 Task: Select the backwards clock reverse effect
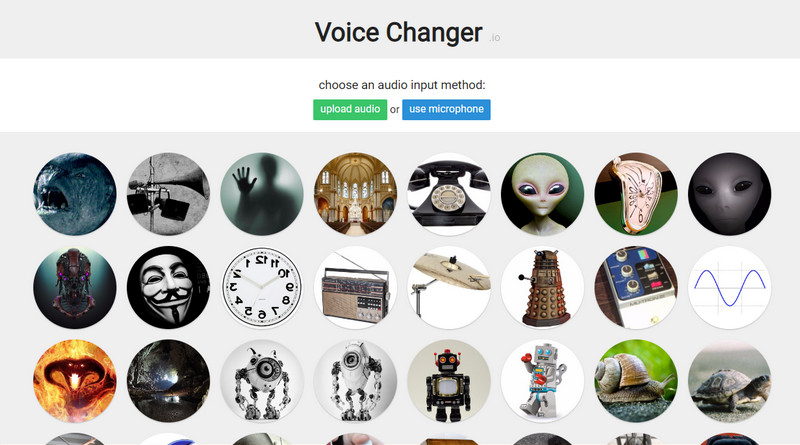[x=262, y=287]
